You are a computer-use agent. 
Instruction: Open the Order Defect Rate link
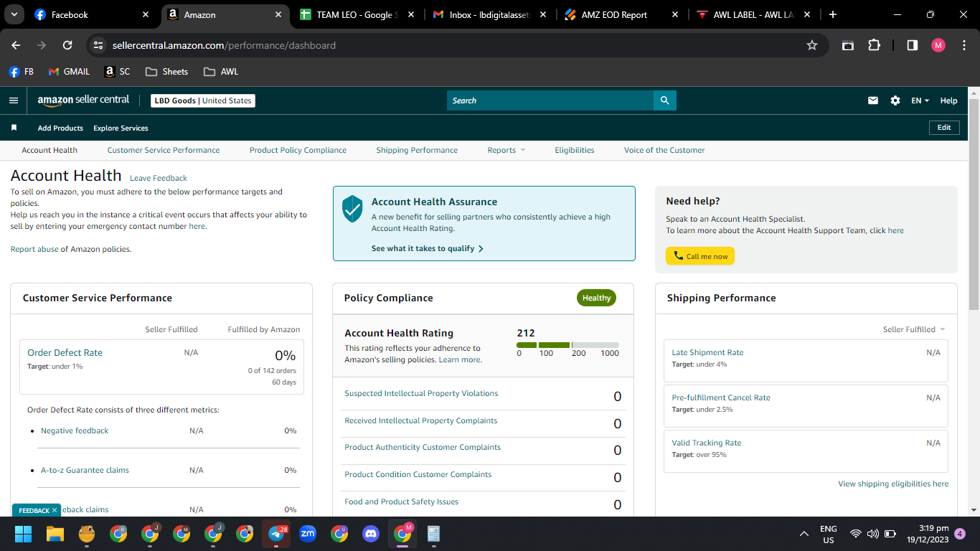pos(65,352)
